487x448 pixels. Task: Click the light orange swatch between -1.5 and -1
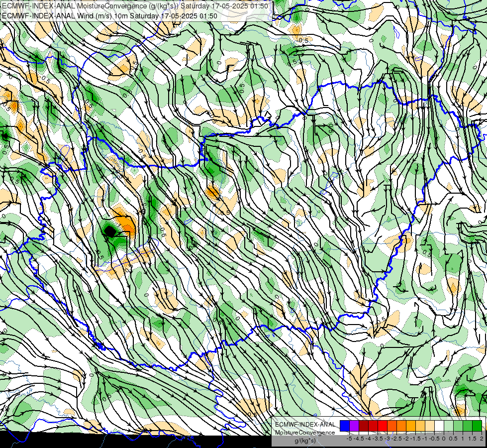(x=420, y=426)
